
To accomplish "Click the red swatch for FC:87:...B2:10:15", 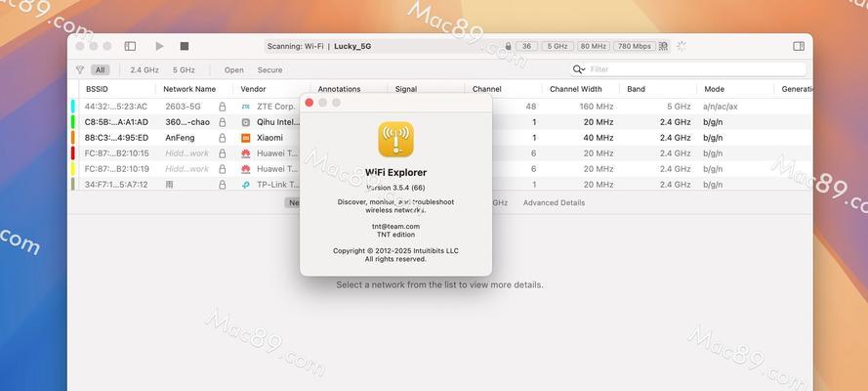I will coord(73,152).
